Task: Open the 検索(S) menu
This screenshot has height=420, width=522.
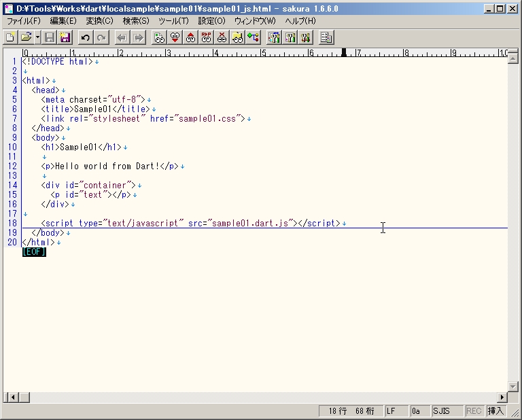Action: point(136,21)
